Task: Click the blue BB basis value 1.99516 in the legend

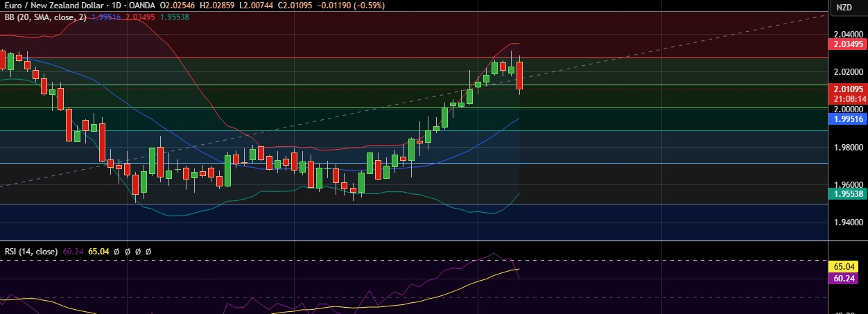Action: [x=105, y=17]
